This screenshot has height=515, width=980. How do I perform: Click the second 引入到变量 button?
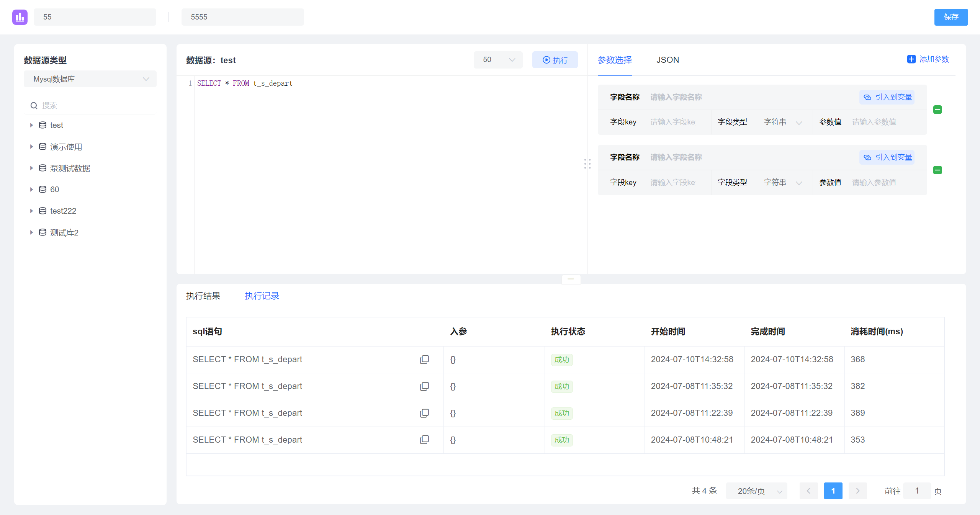(x=887, y=157)
